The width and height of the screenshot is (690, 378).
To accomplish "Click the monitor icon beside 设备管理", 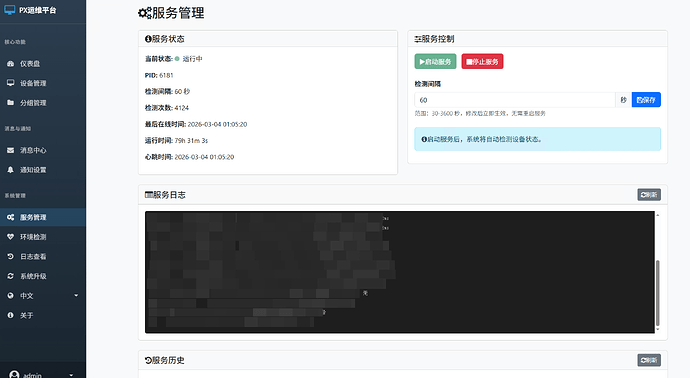I will pyautogui.click(x=11, y=83).
